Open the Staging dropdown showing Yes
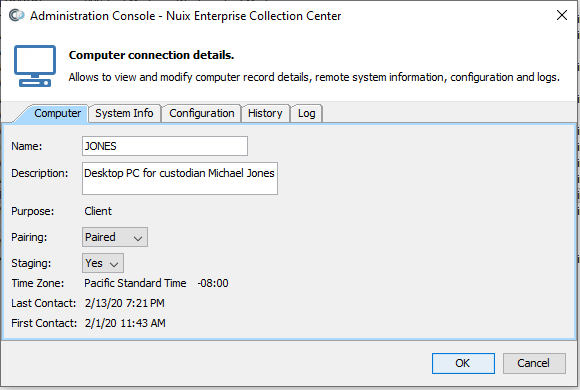 pos(103,263)
